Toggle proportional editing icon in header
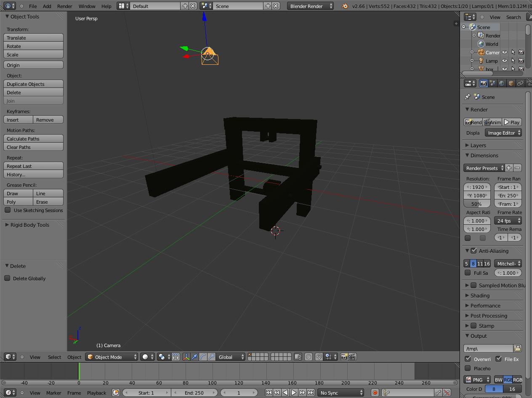This screenshot has height=398, width=532. point(309,357)
